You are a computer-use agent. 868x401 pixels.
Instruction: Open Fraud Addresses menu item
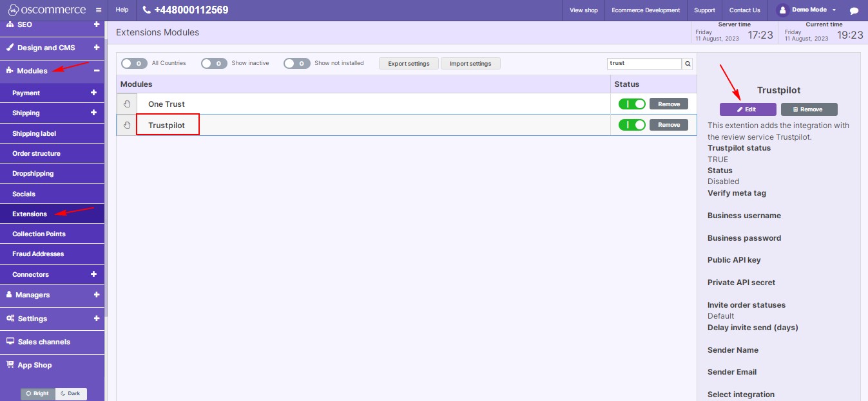(52, 254)
